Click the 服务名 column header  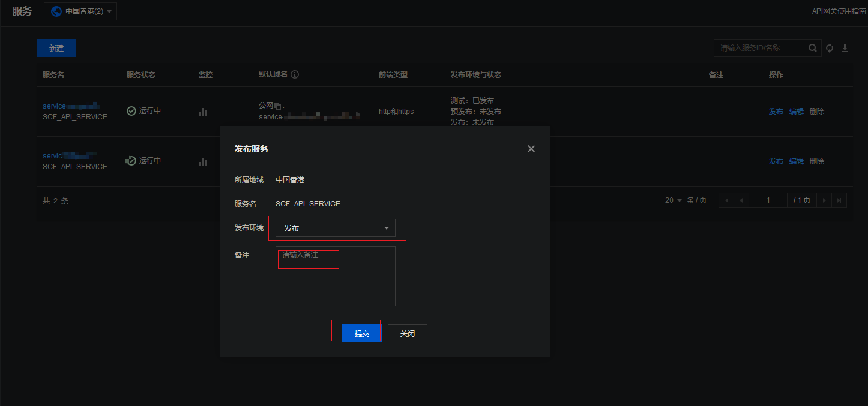pos(53,75)
